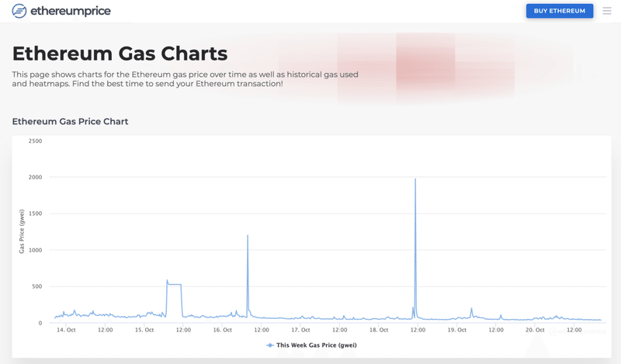Click the "18. Oct" x-axis label
Viewport: 621px width, 364px height.
379,330
